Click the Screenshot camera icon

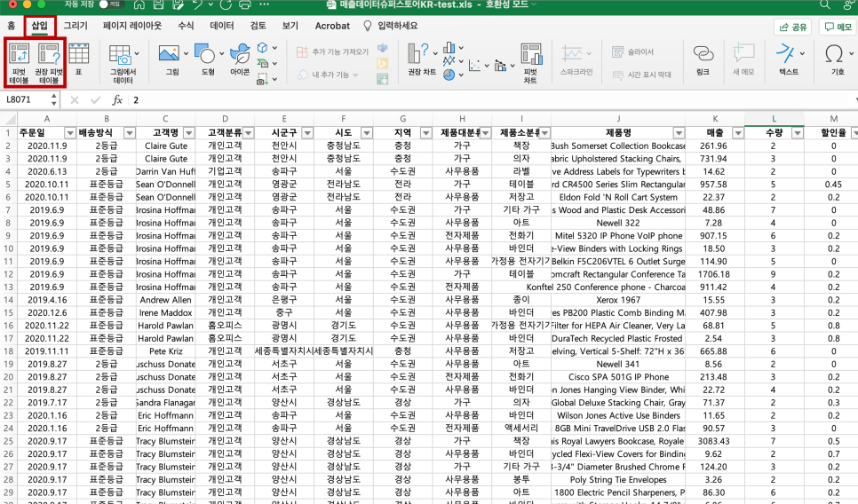click(x=263, y=79)
